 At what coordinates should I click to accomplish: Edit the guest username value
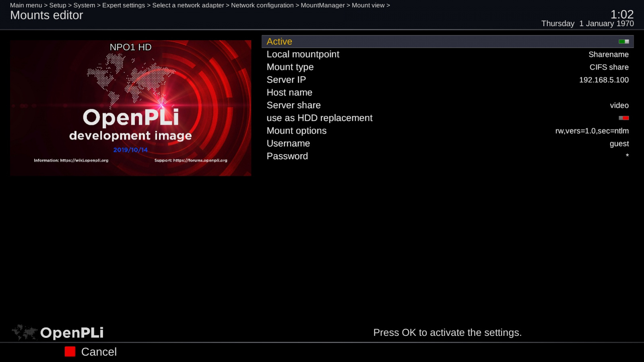[619, 144]
